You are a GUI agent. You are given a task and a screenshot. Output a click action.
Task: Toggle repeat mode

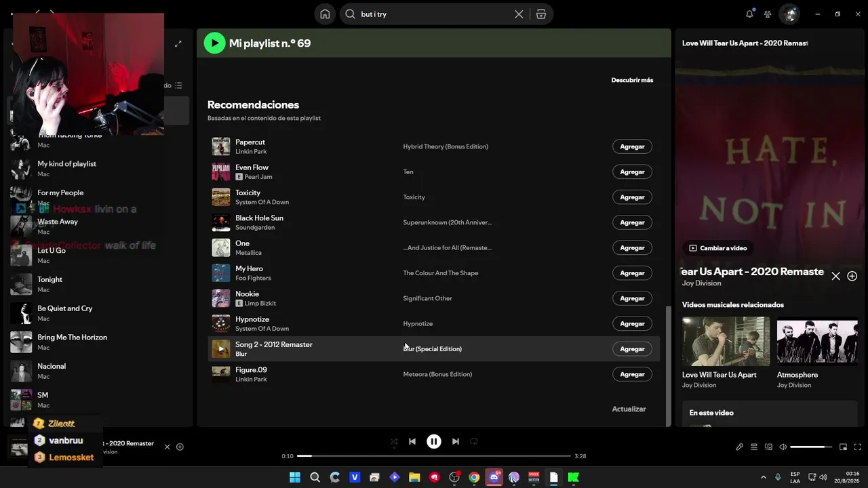click(x=474, y=441)
